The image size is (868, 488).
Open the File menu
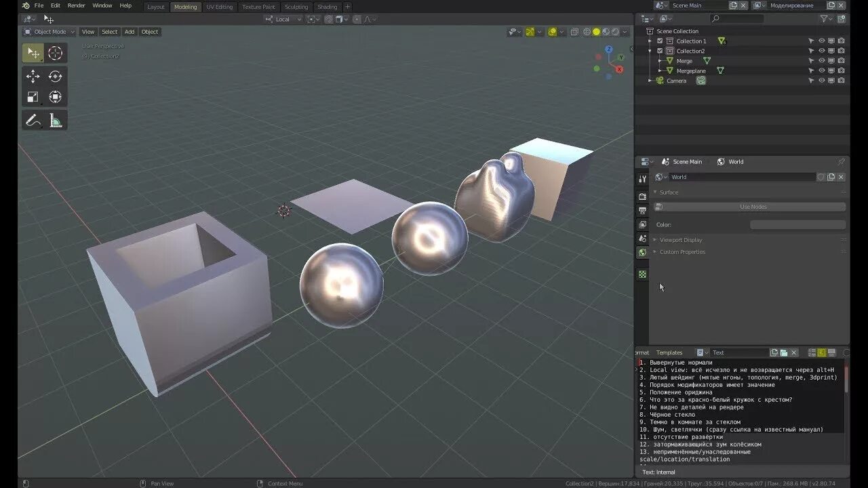39,5
